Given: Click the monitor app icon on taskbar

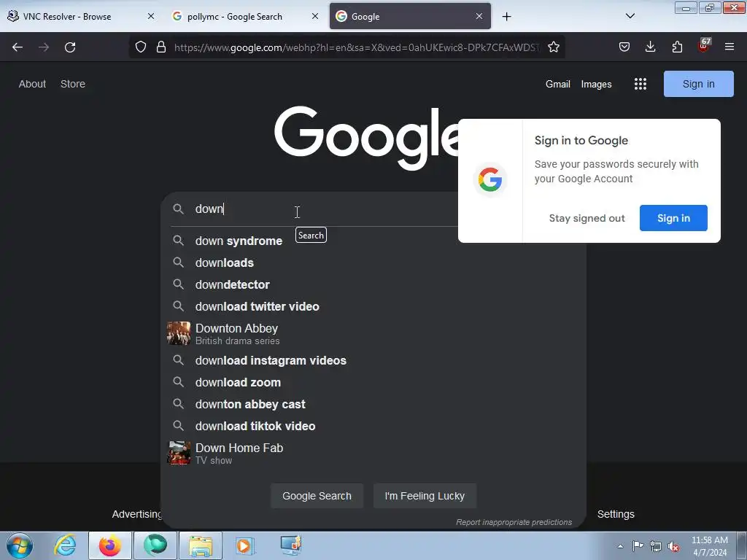Looking at the screenshot, I should (x=290, y=545).
